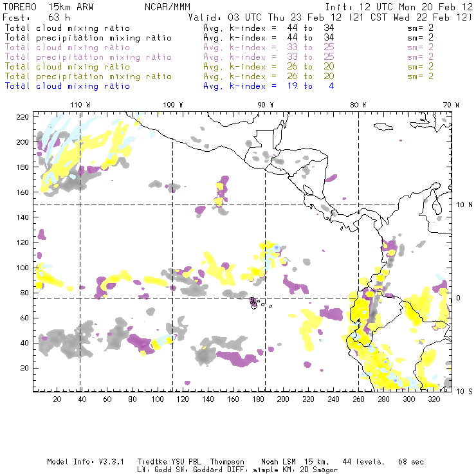Click the "TORERO 15km ARW" title text
Image resolution: width=476 pixels, height=476 pixels.
tap(48, 7)
